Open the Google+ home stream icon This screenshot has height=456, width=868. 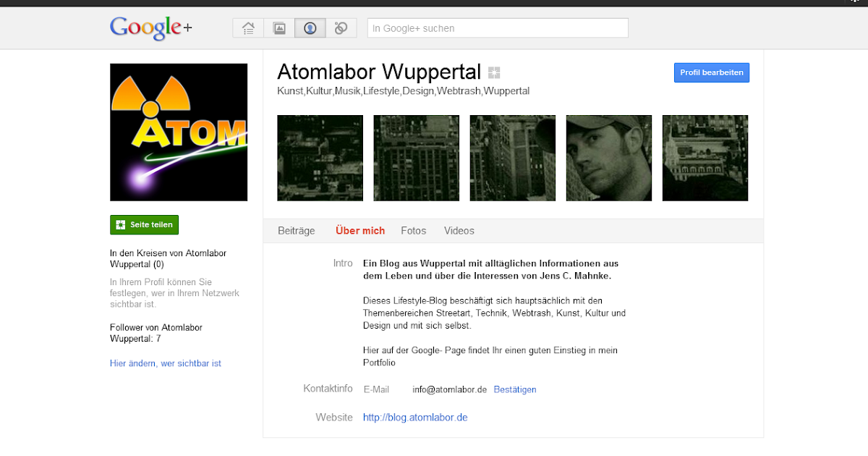(248, 28)
